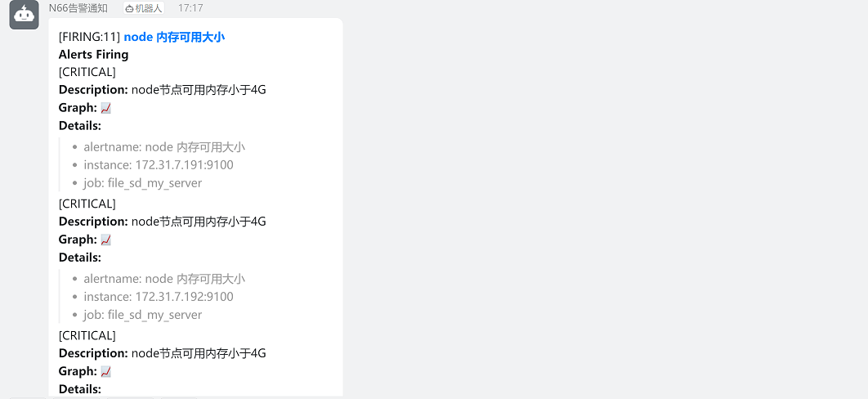Click the first [CRITICAL] severity label
Viewport: 868px width, 399px height.
pos(87,72)
